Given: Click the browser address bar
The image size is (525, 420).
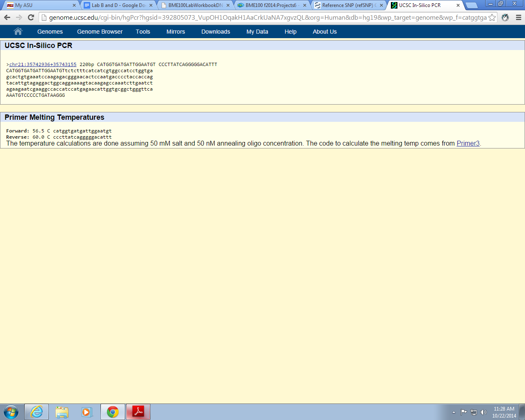Looking at the screenshot, I should tap(267, 18).
